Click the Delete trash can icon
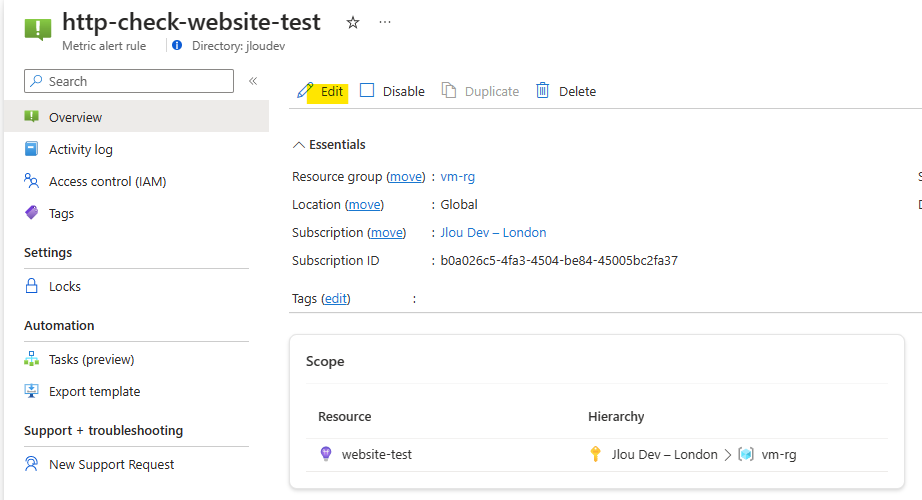This screenshot has width=922, height=500. 543,91
